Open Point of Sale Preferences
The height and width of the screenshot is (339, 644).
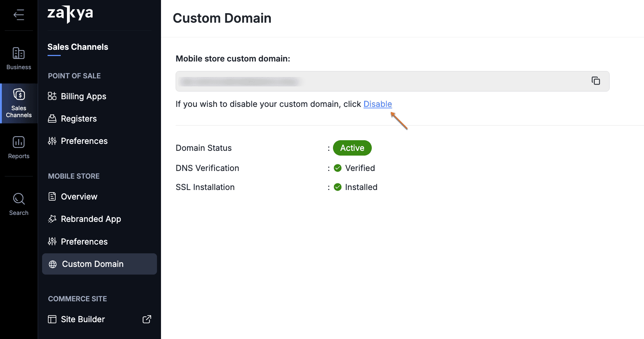tap(84, 141)
